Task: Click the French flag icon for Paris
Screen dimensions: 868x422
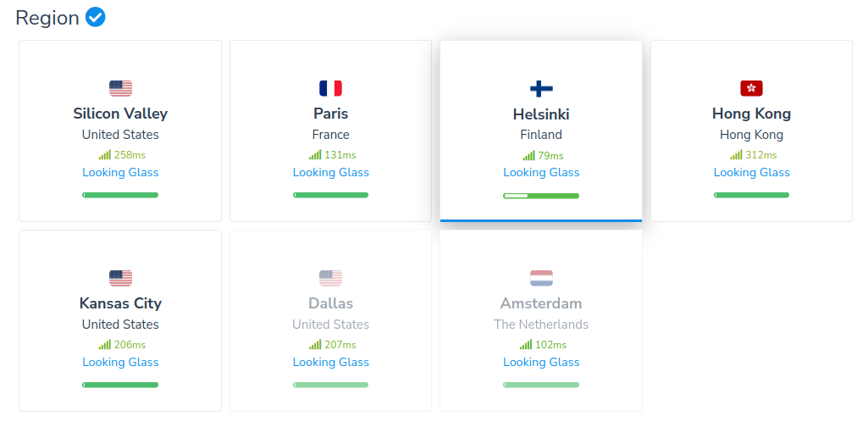Action: pyautogui.click(x=330, y=88)
